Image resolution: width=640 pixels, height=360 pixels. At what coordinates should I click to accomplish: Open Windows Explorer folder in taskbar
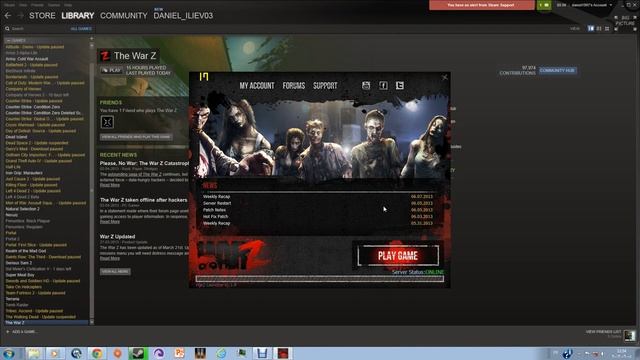[34, 353]
